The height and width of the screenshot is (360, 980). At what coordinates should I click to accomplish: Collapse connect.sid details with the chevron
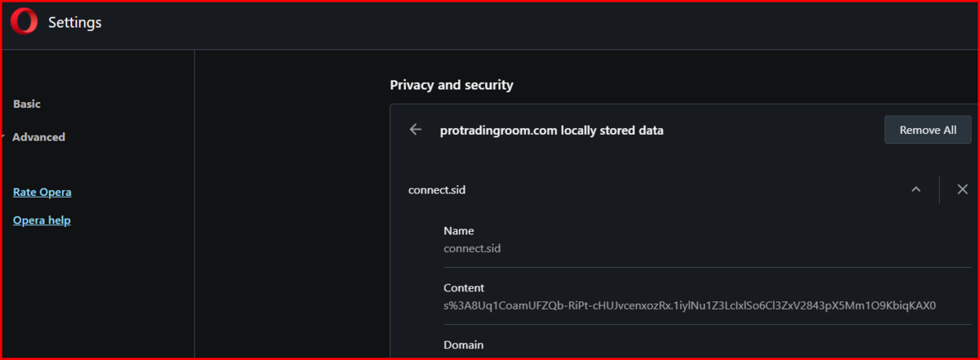point(916,189)
